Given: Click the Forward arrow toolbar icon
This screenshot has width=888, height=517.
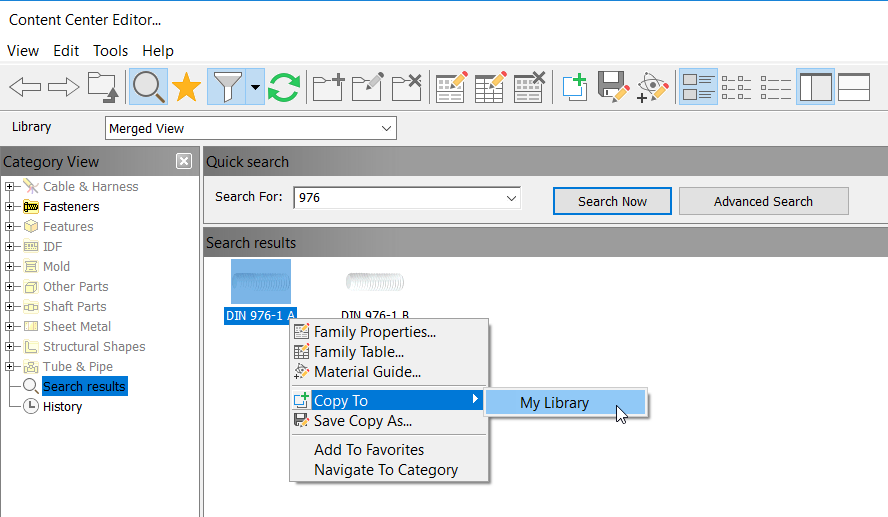Looking at the screenshot, I should click(x=63, y=87).
